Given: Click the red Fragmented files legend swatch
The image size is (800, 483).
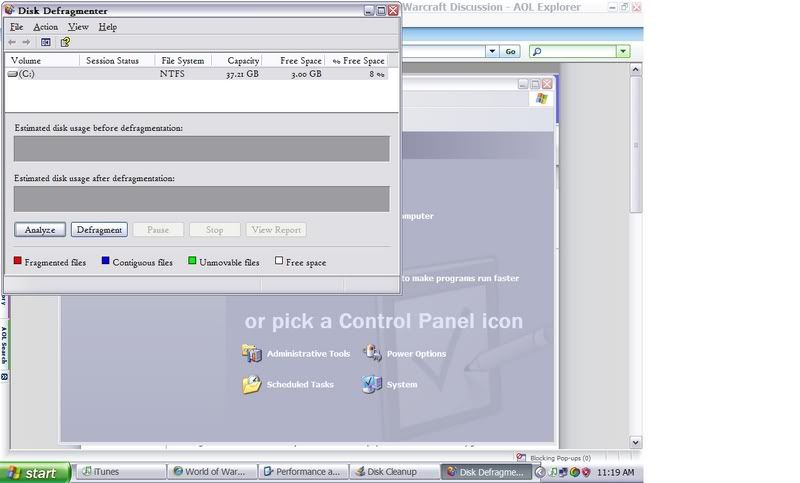Looking at the screenshot, I should (x=18, y=262).
